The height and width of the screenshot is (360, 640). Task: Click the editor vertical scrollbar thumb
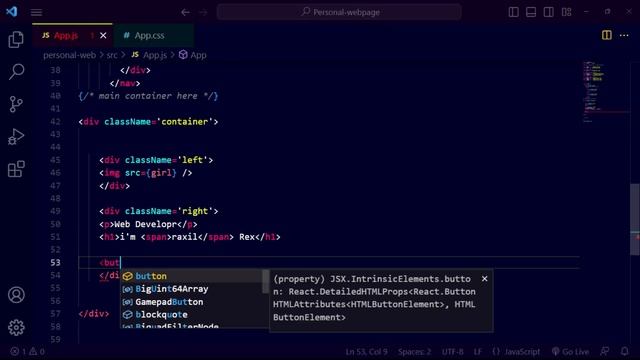pyautogui.click(x=635, y=220)
